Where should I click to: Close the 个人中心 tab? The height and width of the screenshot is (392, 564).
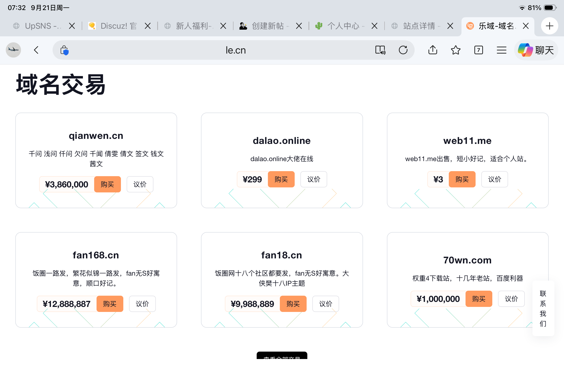pyautogui.click(x=374, y=26)
